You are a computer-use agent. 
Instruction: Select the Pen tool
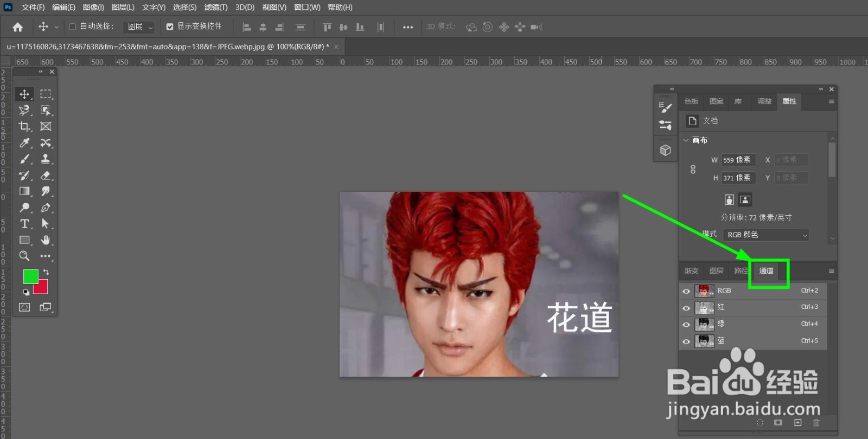(46, 207)
